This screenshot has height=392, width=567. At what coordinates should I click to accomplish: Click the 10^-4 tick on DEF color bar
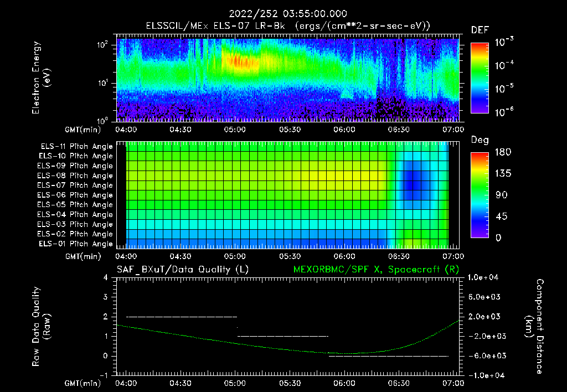tap(504, 65)
